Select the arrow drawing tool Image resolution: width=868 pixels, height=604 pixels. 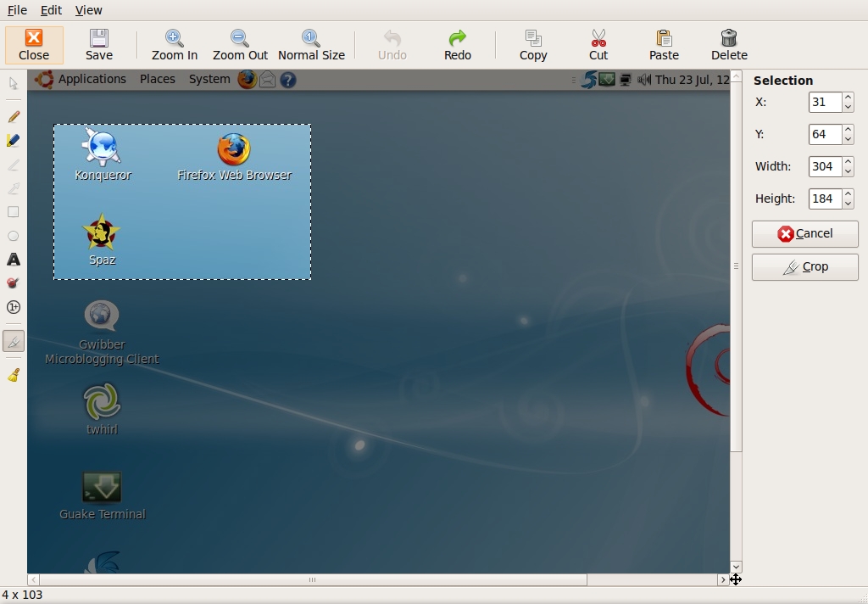pyautogui.click(x=14, y=188)
